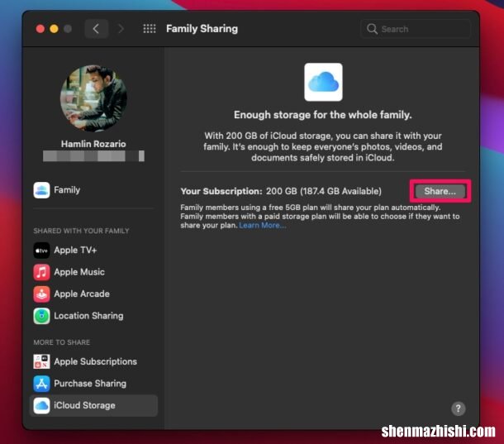Click the Location Sharing green icon
This screenshot has height=444, width=504.
[x=41, y=316]
